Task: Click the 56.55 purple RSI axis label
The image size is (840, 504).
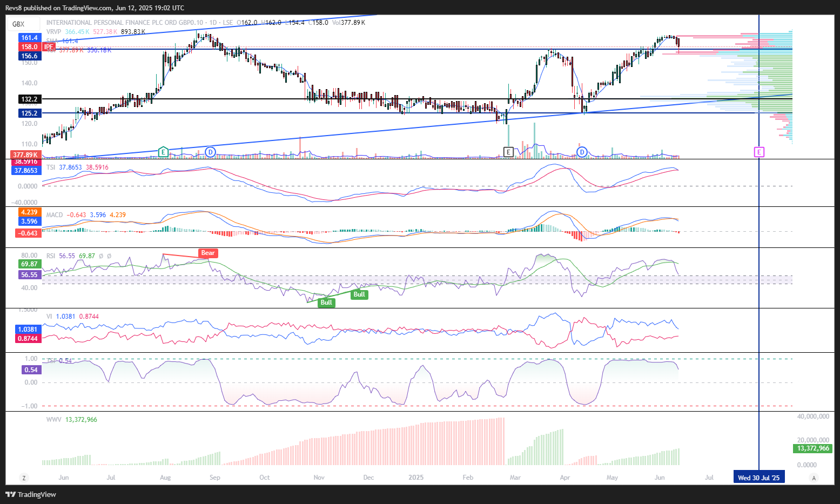Action: pos(29,275)
